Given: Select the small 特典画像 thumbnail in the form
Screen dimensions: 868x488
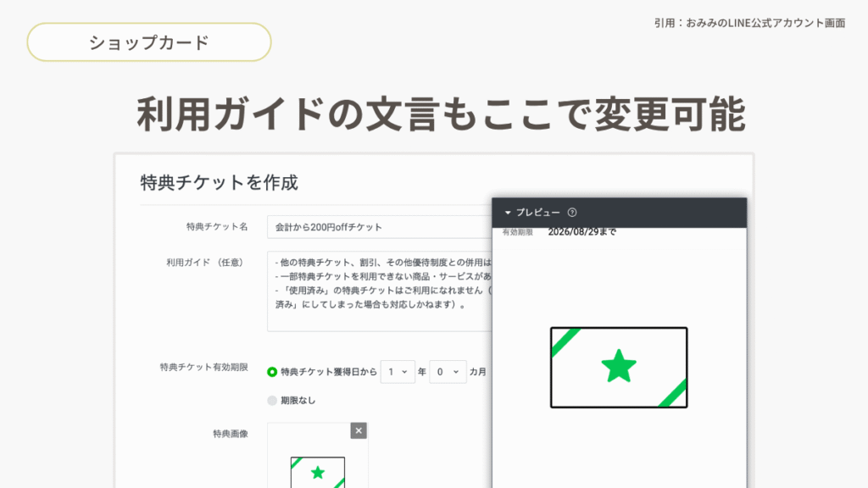Looking at the screenshot, I should [318, 472].
